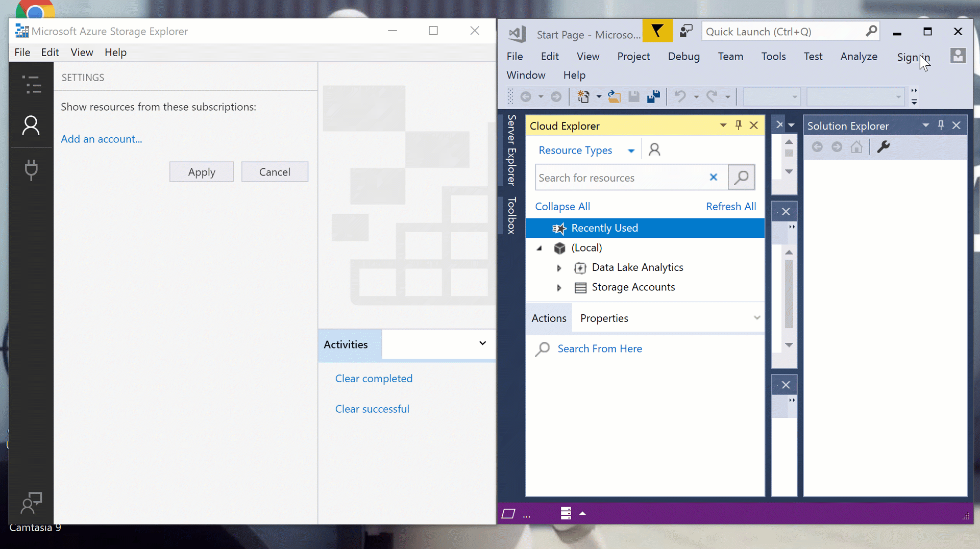Screen dimensions: 980x549
Task: Pin the Cloud Explorer panel
Action: pos(738,126)
